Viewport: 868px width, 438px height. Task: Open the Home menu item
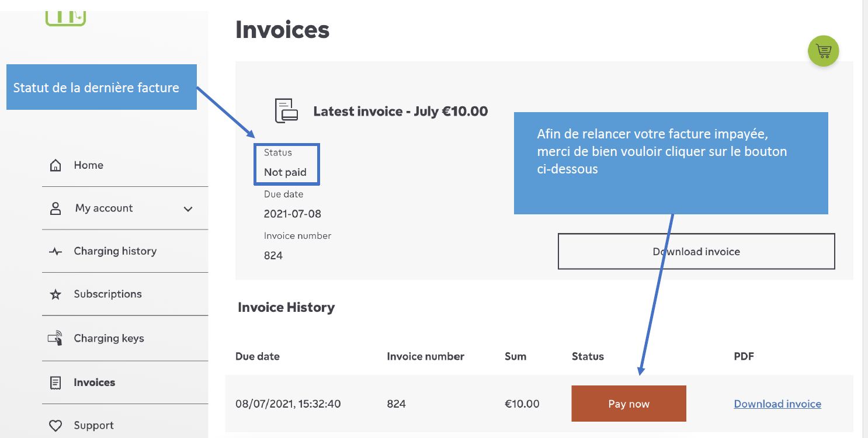(x=88, y=165)
